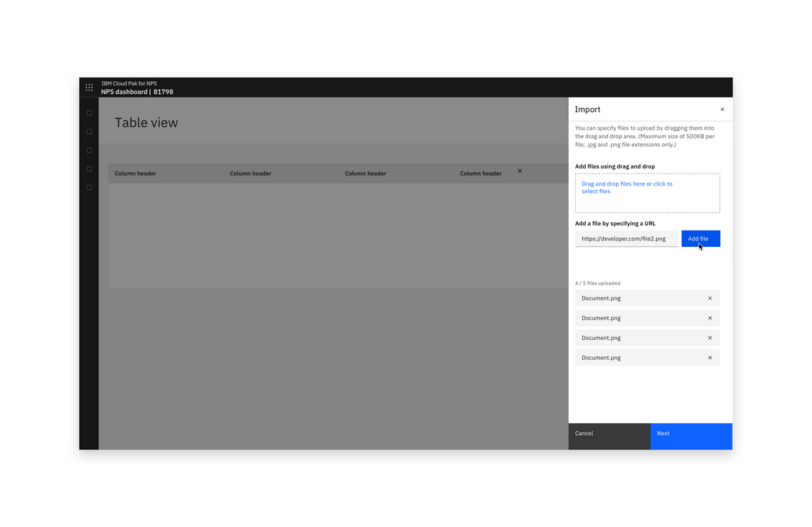812x527 pixels.
Task: Remove the second Document.png upload
Action: click(x=710, y=317)
